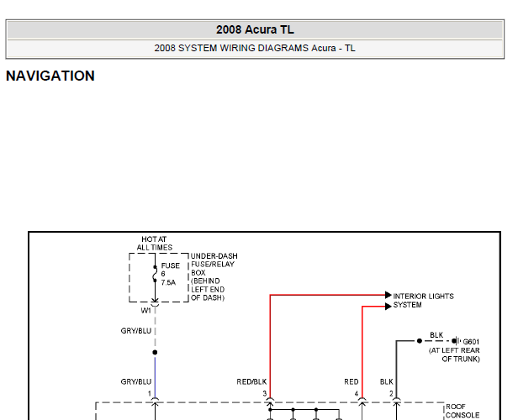Viewport: 518px width, 420px height.
Task: Click the INTERIOR LIGHTS SYSTEM label
Action: (x=423, y=301)
